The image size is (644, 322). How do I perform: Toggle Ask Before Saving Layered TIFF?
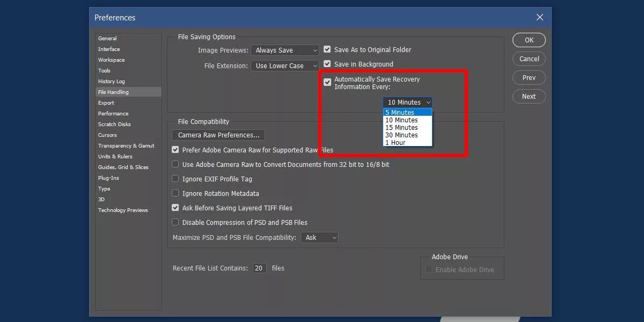[175, 208]
